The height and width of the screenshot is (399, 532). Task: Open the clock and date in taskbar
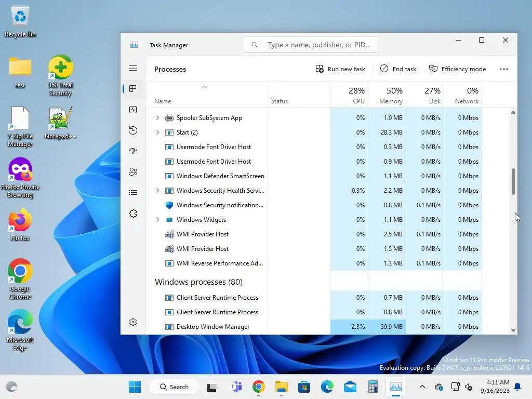(495, 387)
